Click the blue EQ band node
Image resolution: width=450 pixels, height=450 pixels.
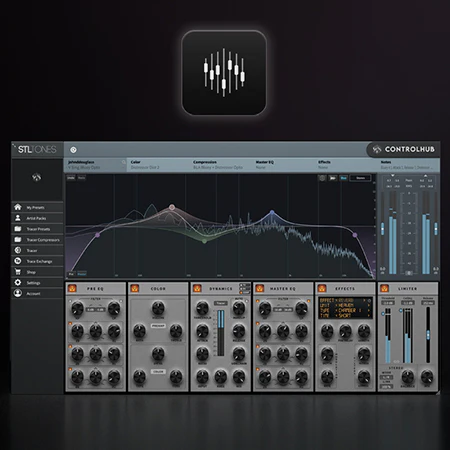[272, 212]
